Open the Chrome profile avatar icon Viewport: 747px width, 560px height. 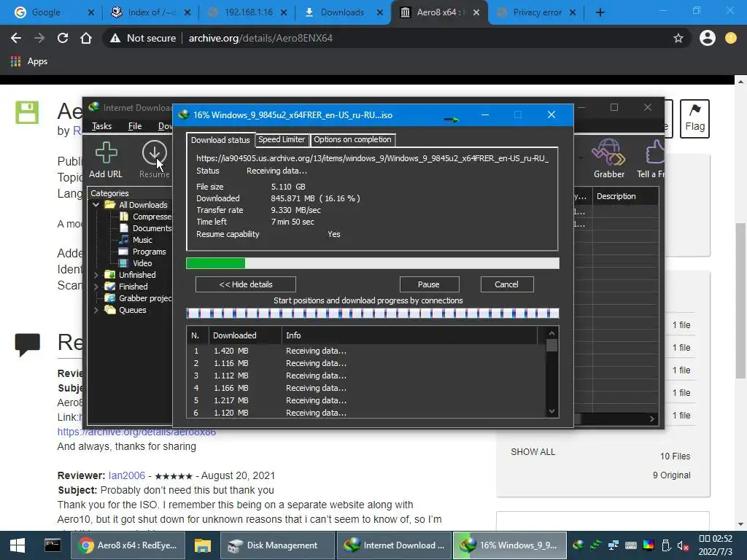pos(708,38)
